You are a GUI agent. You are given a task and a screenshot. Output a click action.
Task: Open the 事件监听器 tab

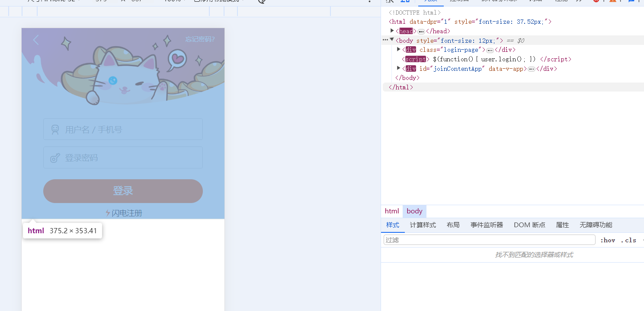[x=487, y=225]
